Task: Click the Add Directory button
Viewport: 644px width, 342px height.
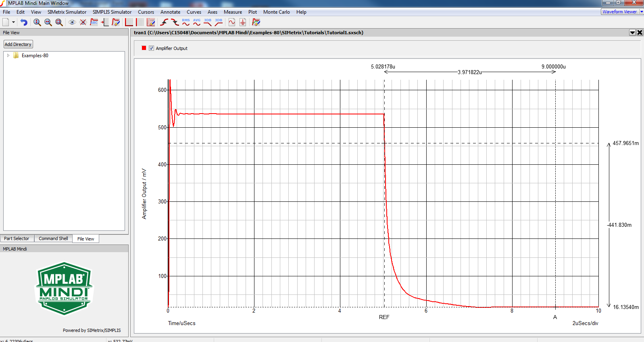Action: [18, 44]
